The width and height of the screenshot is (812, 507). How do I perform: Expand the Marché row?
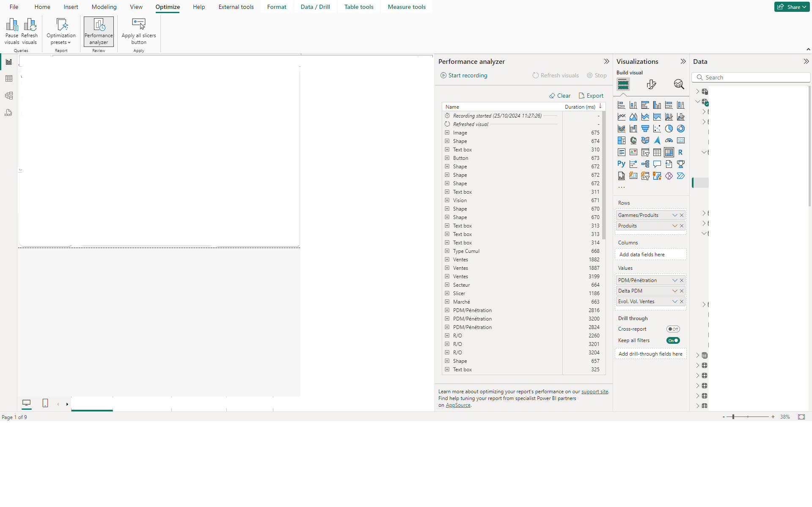[x=447, y=301]
